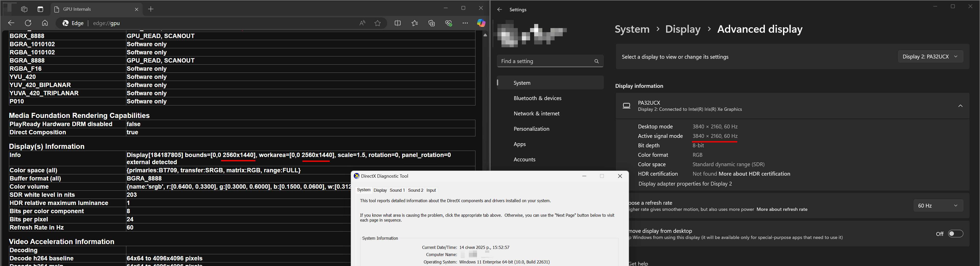Launch Copilot in Edge

click(481, 23)
